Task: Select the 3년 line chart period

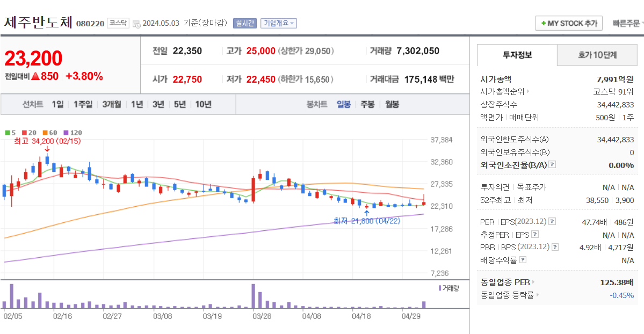Action: pyautogui.click(x=158, y=104)
